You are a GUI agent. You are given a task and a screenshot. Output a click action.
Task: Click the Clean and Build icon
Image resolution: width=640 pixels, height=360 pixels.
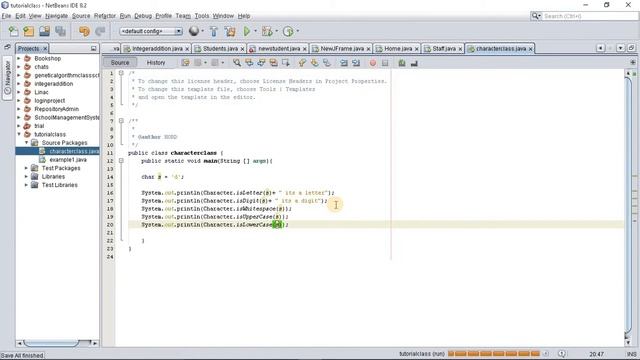[230, 31]
